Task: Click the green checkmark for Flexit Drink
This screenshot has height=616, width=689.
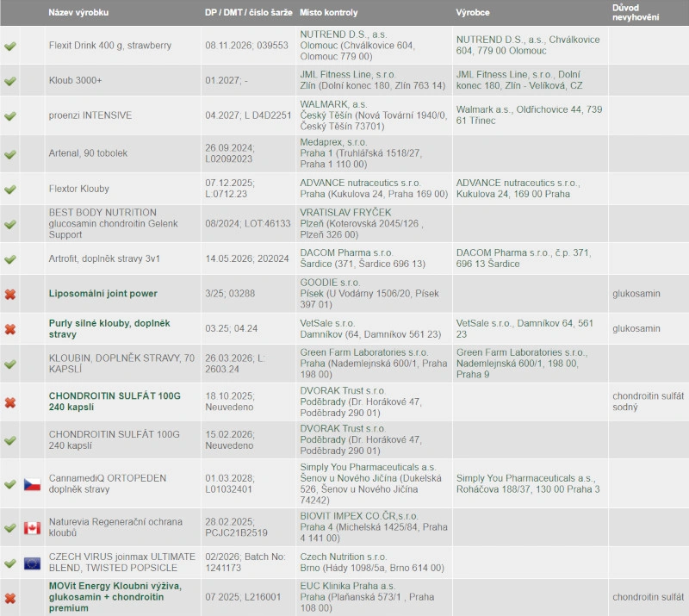Action: (10, 46)
